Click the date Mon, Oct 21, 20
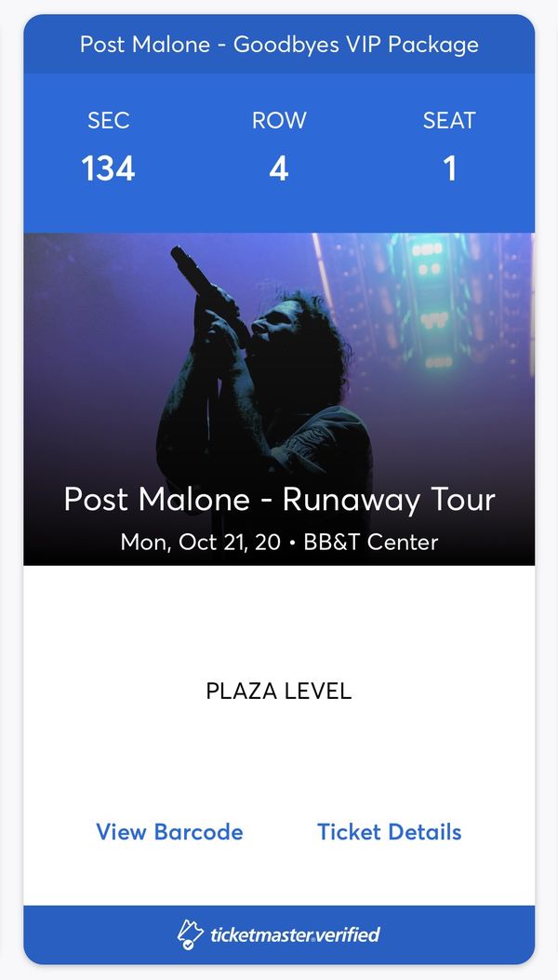Screen dimensions: 558x980 (x=200, y=542)
